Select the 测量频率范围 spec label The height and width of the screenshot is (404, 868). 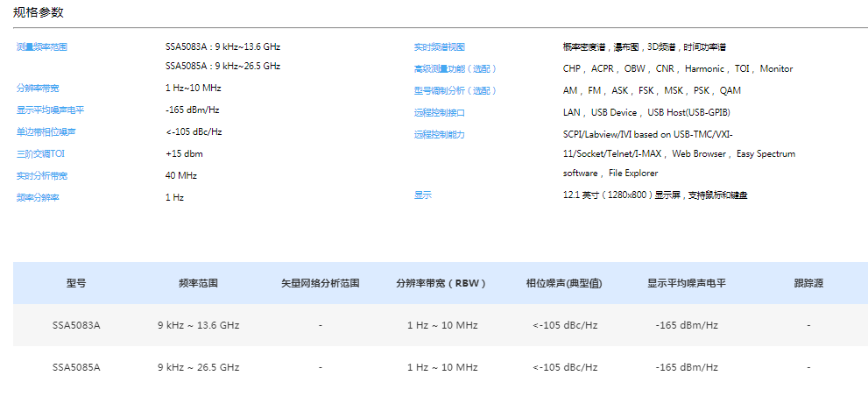click(42, 47)
